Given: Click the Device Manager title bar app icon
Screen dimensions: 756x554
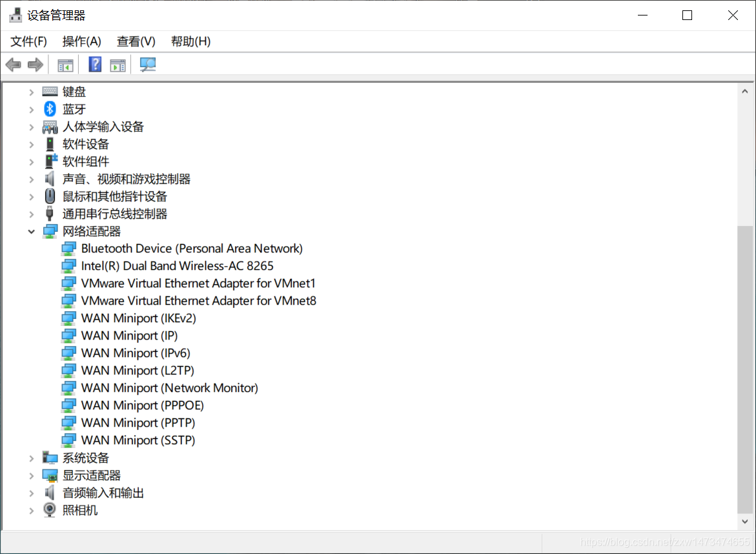Looking at the screenshot, I should pos(15,15).
